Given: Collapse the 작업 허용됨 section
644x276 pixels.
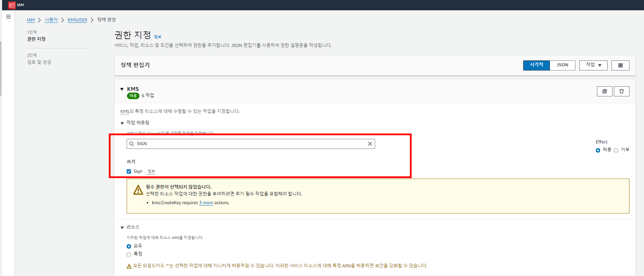Looking at the screenshot, I should [x=122, y=123].
